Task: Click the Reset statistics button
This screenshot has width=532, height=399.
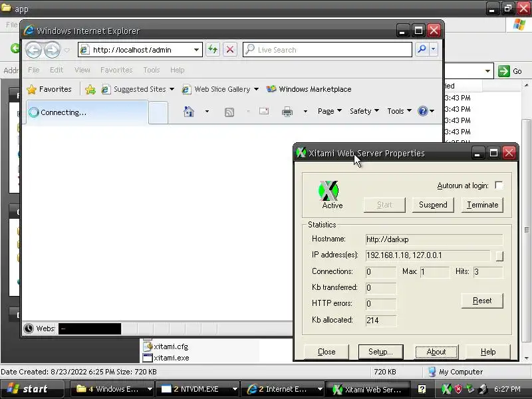Action: point(482,301)
